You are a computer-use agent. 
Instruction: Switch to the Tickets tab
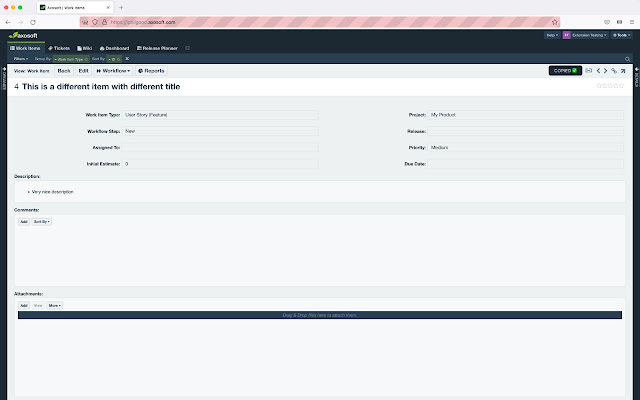coord(59,48)
